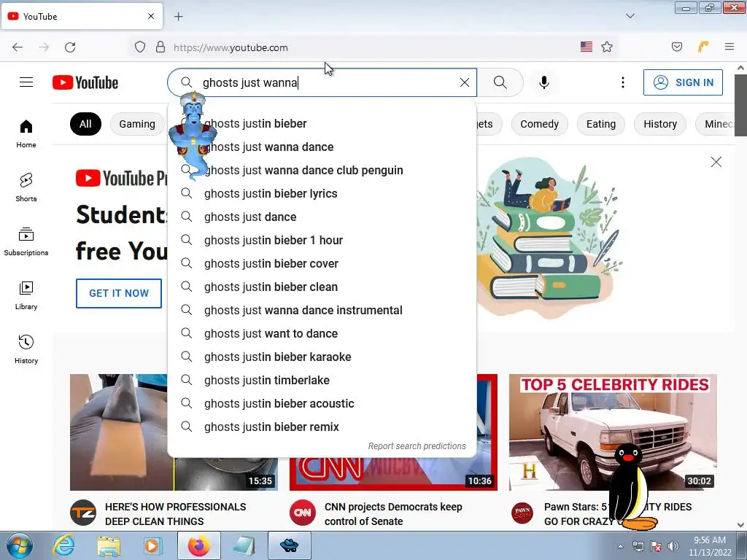Open "HERE'S HOW PROFESSIONALS DEEP CLEAN THINGS" title
The image size is (747, 560).
[x=175, y=514]
